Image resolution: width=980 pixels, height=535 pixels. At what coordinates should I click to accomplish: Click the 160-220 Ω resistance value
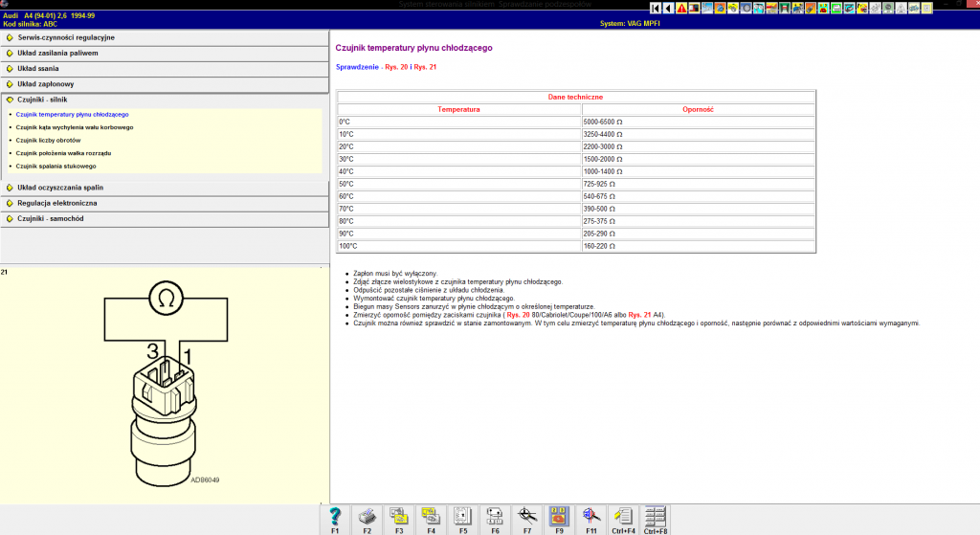click(x=599, y=246)
